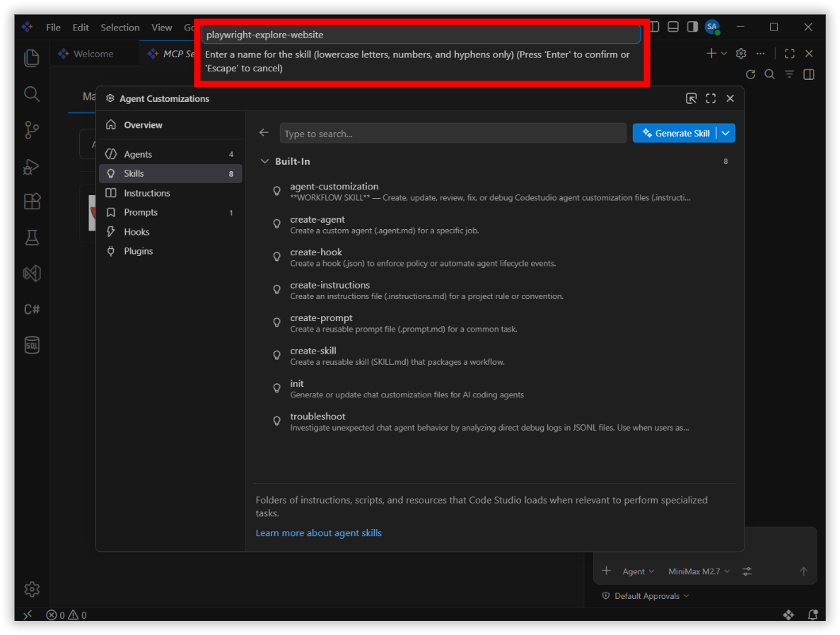This screenshot has width=840, height=635.
Task: Toggle the panel layout icon in title bar
Action: [673, 27]
